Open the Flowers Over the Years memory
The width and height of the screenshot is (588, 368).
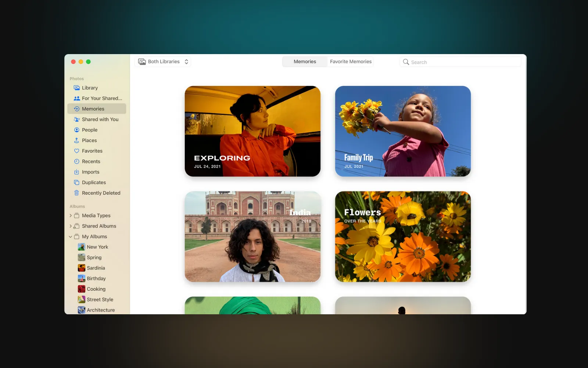403,237
